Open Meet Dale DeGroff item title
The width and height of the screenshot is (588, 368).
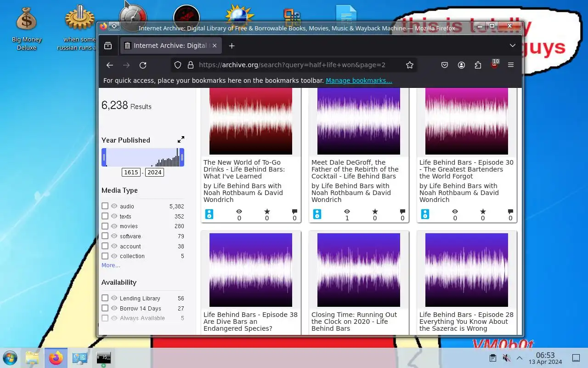(355, 169)
